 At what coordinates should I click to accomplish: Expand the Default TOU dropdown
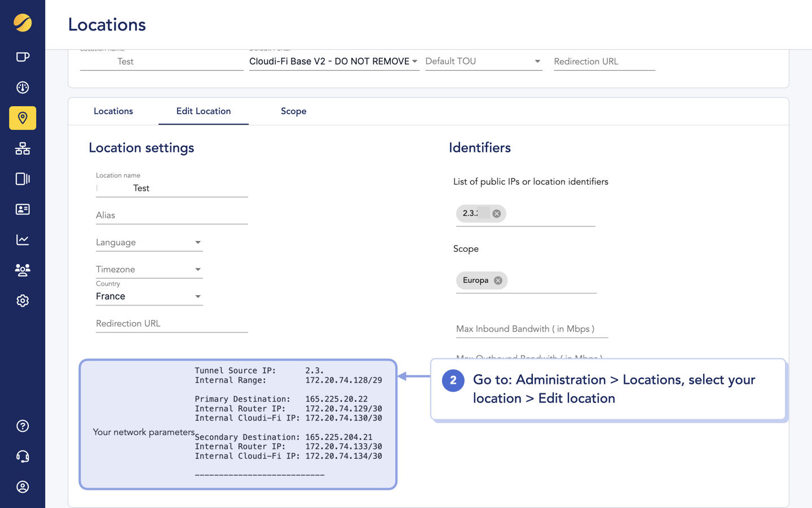click(484, 62)
